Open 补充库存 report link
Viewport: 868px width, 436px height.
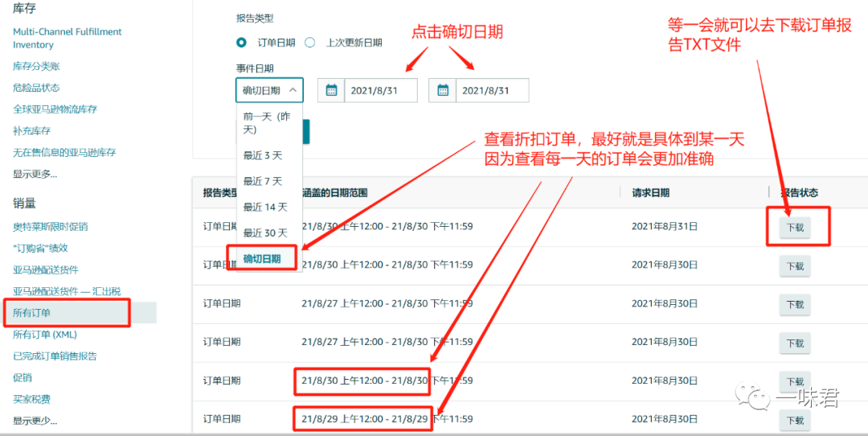32,131
